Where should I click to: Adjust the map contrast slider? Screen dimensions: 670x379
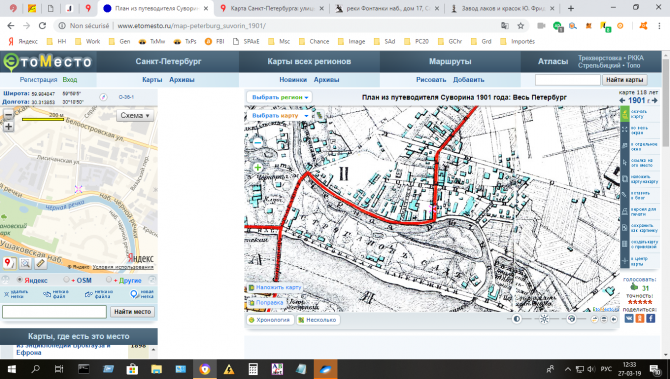click(x=517, y=319)
